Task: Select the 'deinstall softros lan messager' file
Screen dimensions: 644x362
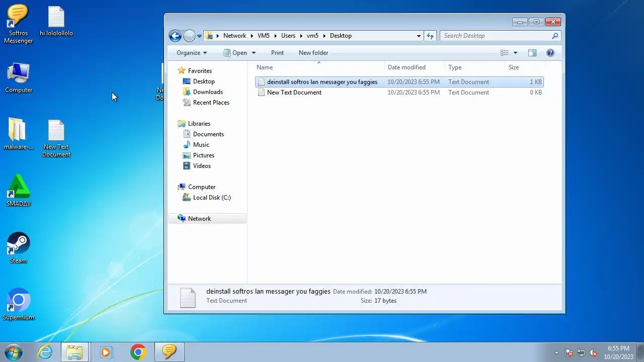Action: [399, 82]
